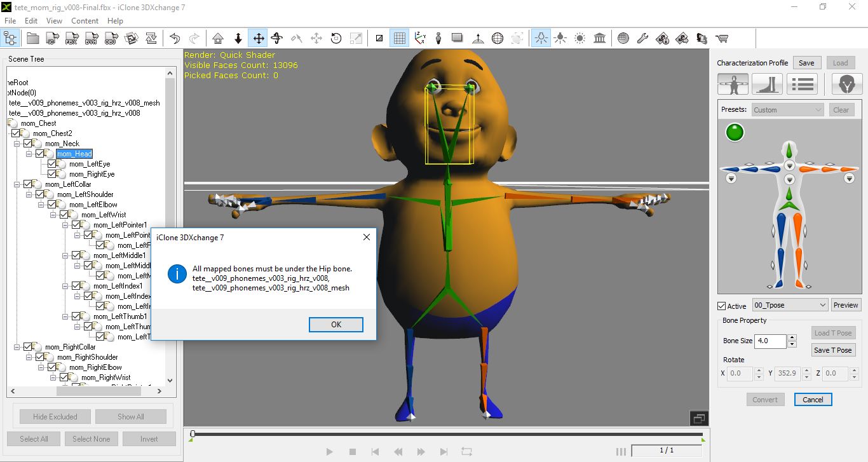
Task: Click the Bone Size input field
Action: [x=770, y=341]
